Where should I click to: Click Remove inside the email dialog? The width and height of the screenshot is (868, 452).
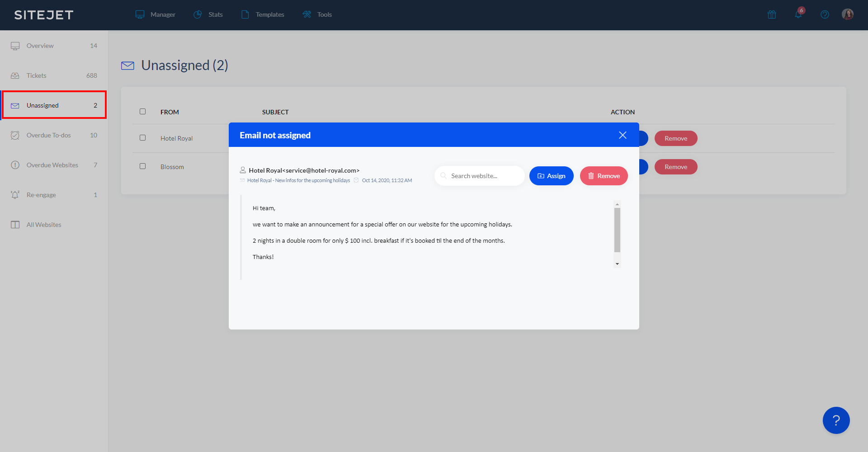[x=604, y=175]
